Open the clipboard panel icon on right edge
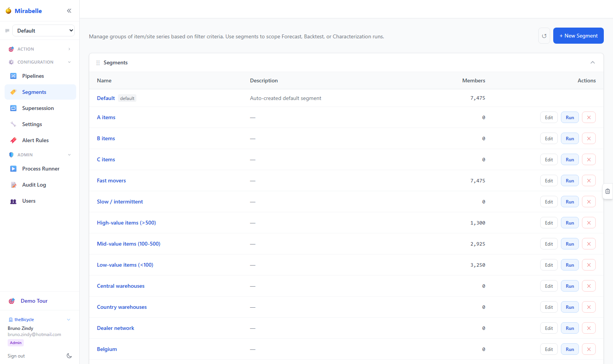Image resolution: width=613 pixels, height=364 pixels. coord(608,191)
